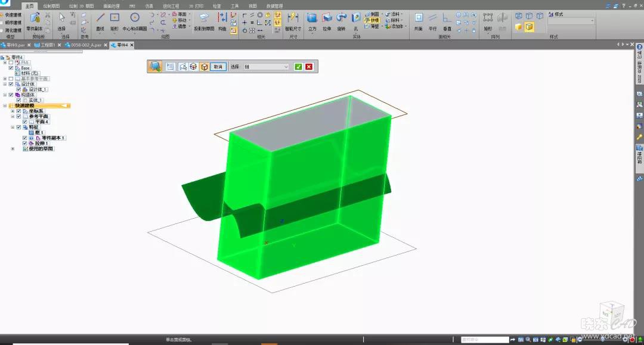
Task: Select the 平面 4 reference plane item
Action: (41, 122)
